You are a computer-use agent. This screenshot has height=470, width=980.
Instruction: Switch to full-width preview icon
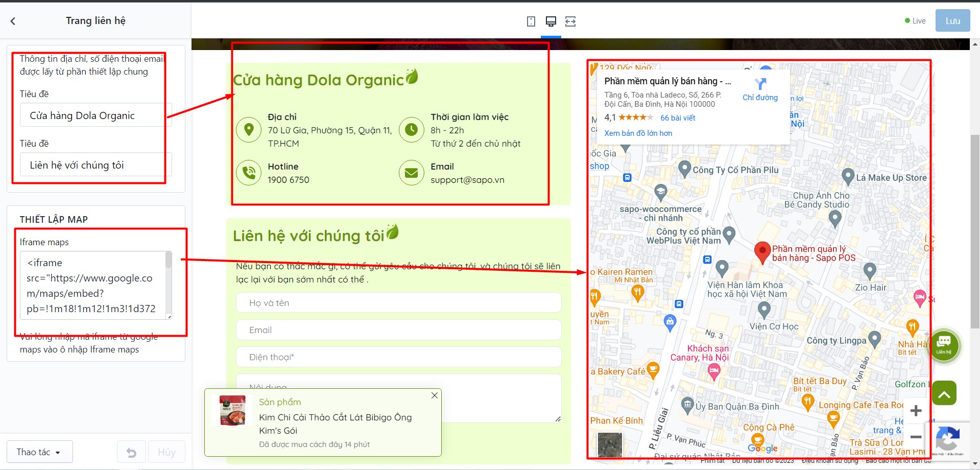[x=570, y=21]
